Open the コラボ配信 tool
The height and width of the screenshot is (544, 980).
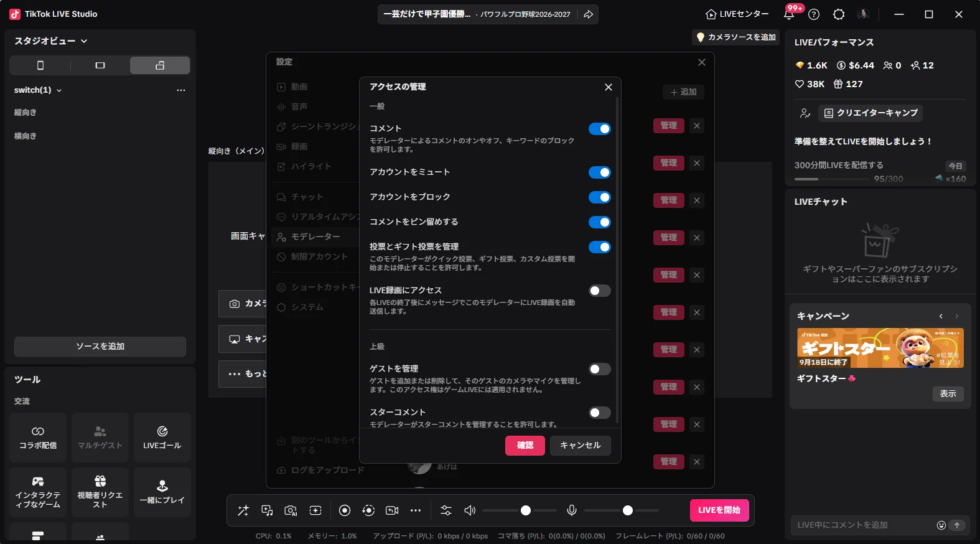(38, 438)
